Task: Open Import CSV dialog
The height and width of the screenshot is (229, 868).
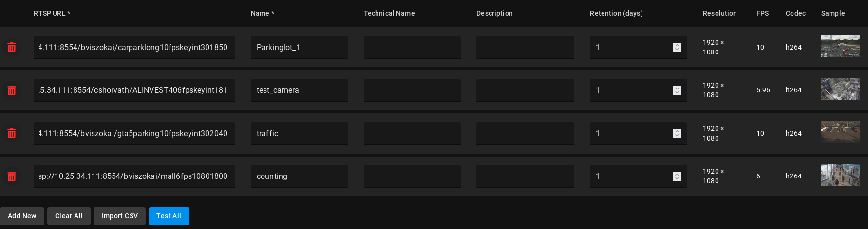Action: pos(119,216)
